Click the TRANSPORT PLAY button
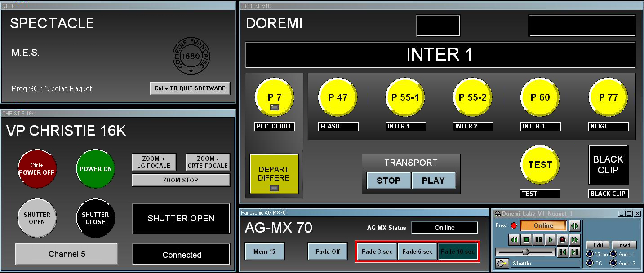 pyautogui.click(x=433, y=181)
